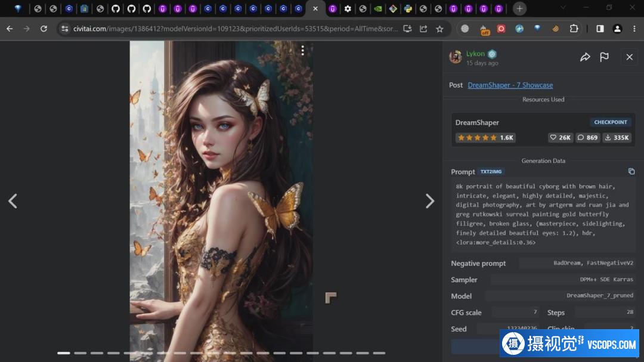Click the Steps value 28

(x=630, y=313)
